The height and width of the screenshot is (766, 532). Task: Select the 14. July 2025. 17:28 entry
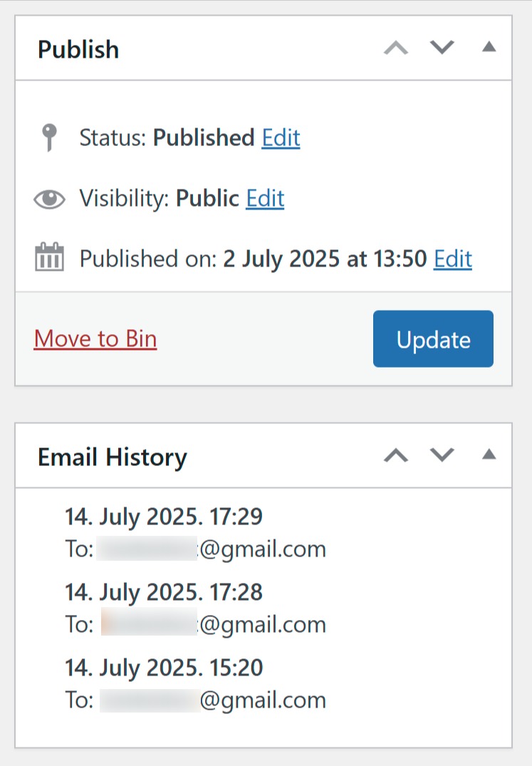(x=164, y=592)
